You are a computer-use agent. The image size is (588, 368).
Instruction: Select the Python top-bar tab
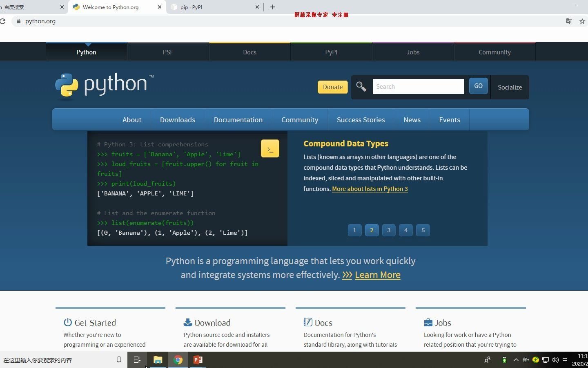click(87, 52)
